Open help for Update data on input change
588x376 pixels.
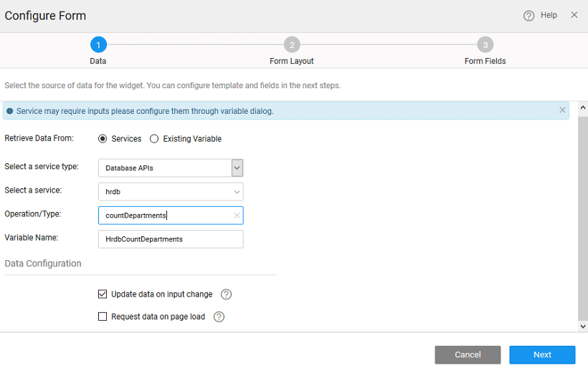pyautogui.click(x=226, y=294)
